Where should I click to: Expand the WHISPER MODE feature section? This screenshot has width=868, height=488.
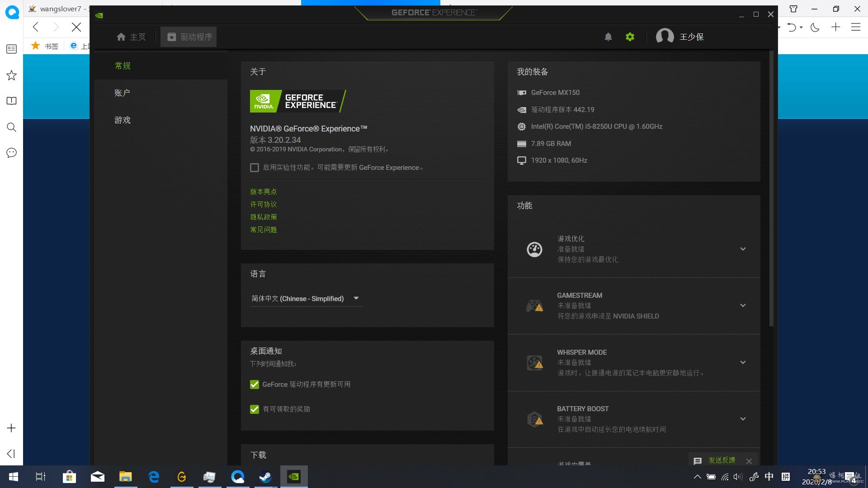(x=743, y=362)
